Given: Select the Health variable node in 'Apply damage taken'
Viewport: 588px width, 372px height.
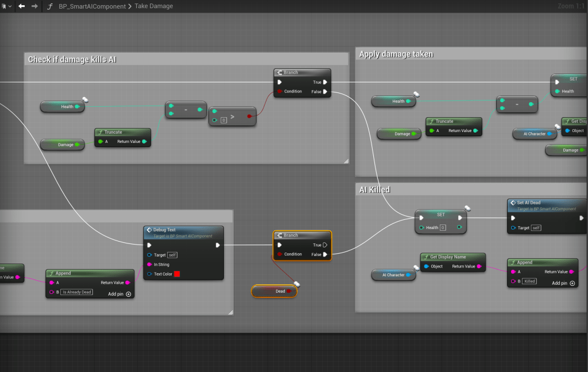Looking at the screenshot, I should click(394, 101).
